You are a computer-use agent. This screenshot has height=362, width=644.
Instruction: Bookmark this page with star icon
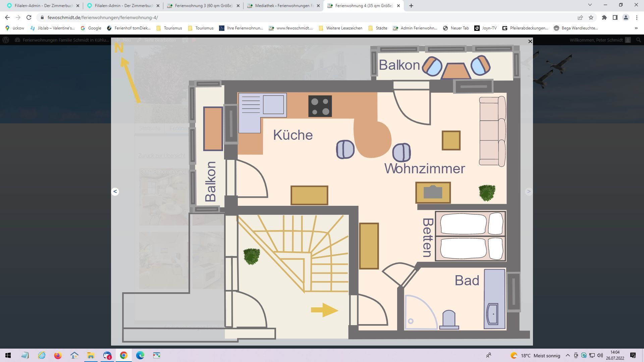pos(591,17)
